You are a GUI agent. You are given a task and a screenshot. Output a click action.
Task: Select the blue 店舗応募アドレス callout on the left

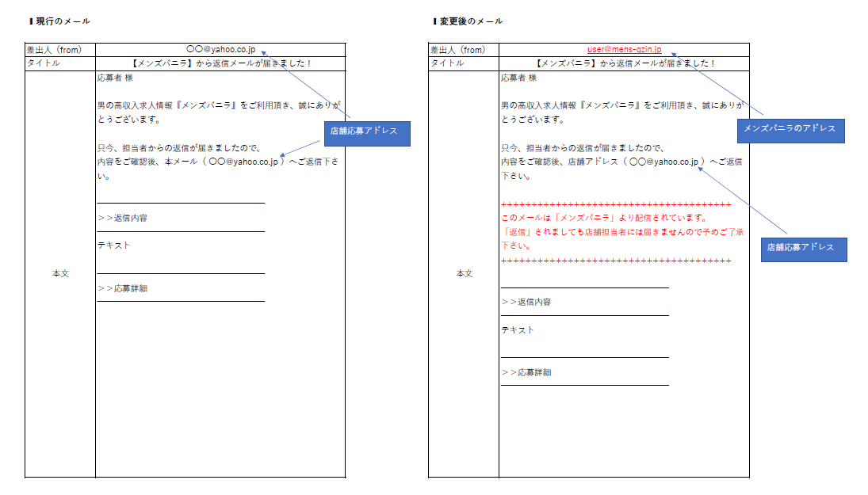369,135
